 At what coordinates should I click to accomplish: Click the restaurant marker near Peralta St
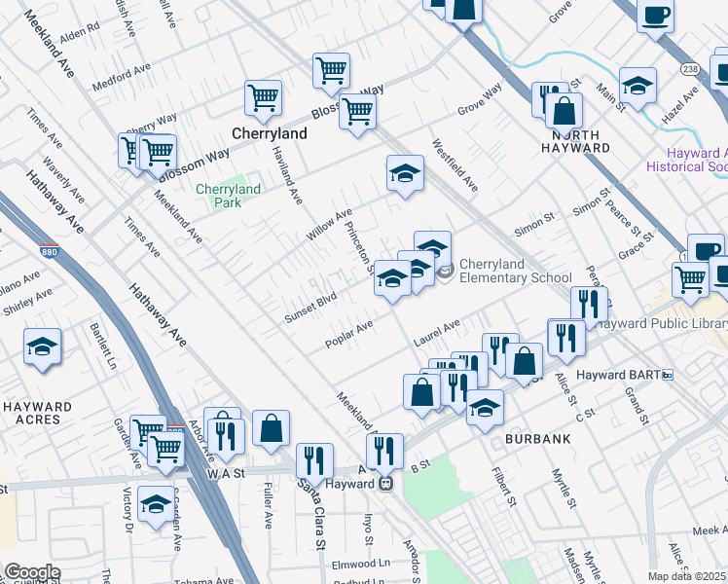pyautogui.click(x=590, y=305)
